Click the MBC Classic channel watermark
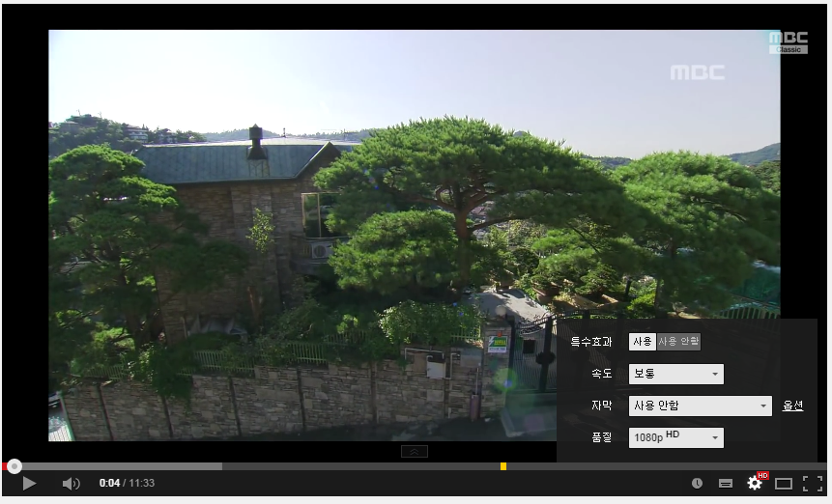Image resolution: width=832 pixels, height=504 pixels. pyautogui.click(x=789, y=42)
